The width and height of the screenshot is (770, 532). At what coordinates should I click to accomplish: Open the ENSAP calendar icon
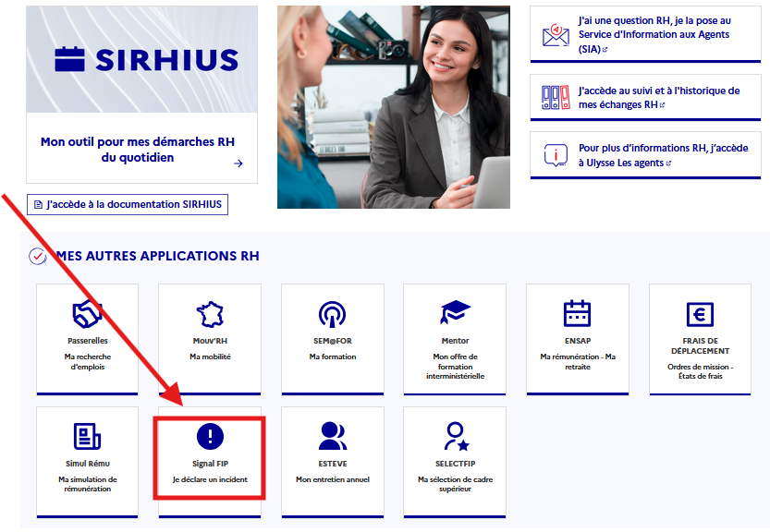click(577, 314)
